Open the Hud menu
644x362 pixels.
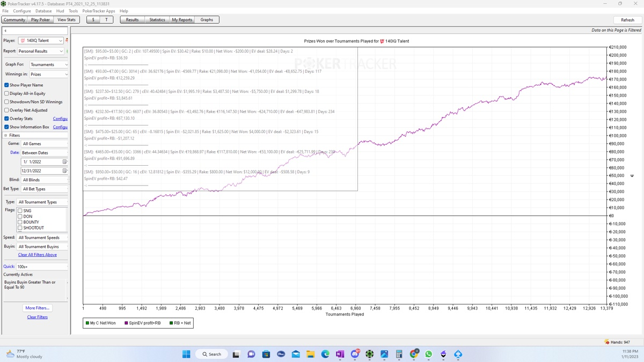point(60,11)
